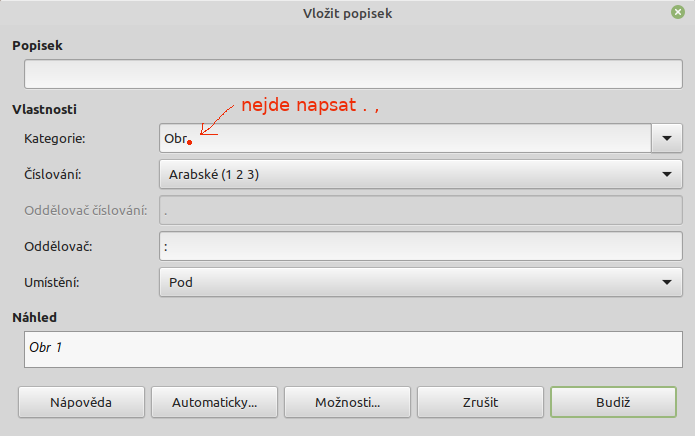Open help via the Nápověda button
The width and height of the screenshot is (695, 436).
click(x=81, y=402)
